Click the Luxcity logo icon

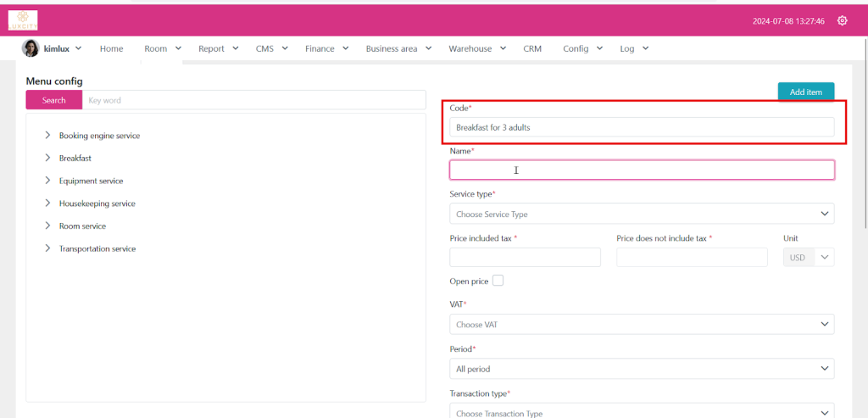(x=23, y=20)
